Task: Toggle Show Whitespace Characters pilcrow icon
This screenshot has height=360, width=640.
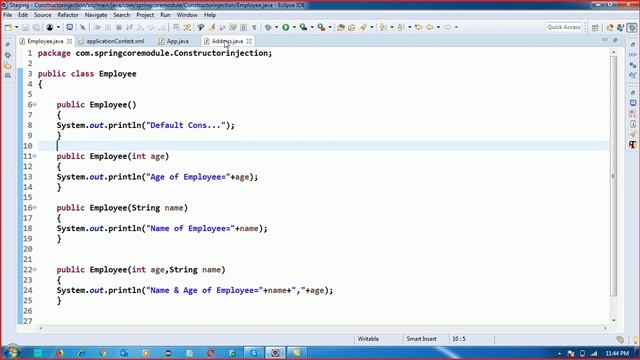Action: [x=254, y=27]
